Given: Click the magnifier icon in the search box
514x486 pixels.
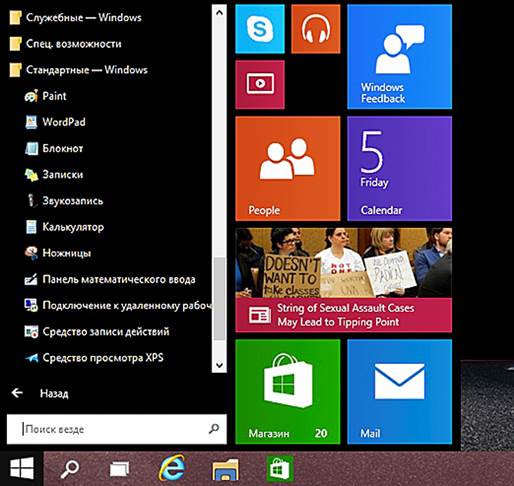Looking at the screenshot, I should tap(214, 429).
